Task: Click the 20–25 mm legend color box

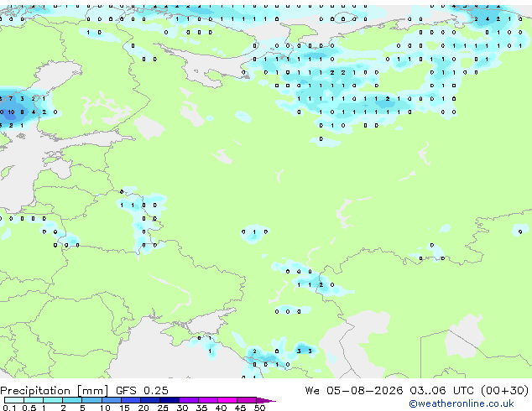Action: (x=150, y=400)
